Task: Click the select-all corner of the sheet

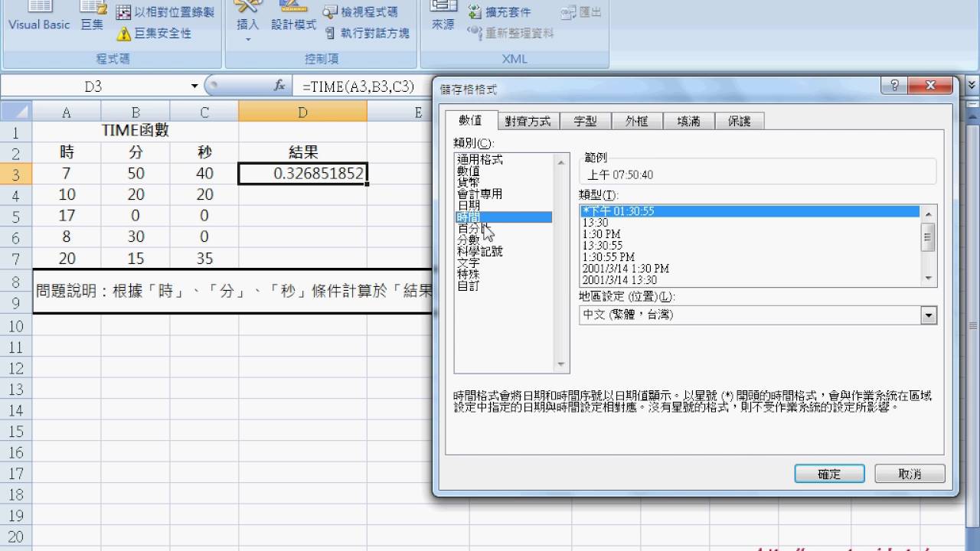Action: 16,112
